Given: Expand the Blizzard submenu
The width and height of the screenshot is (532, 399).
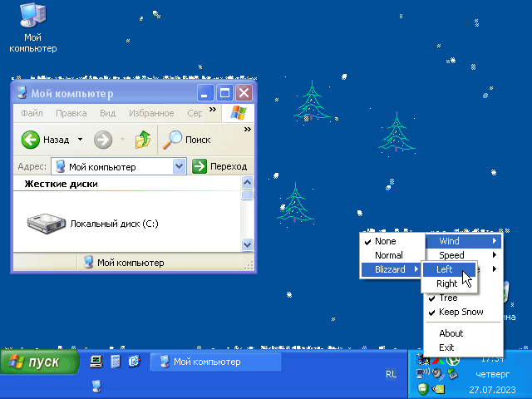Looking at the screenshot, I should [392, 269].
